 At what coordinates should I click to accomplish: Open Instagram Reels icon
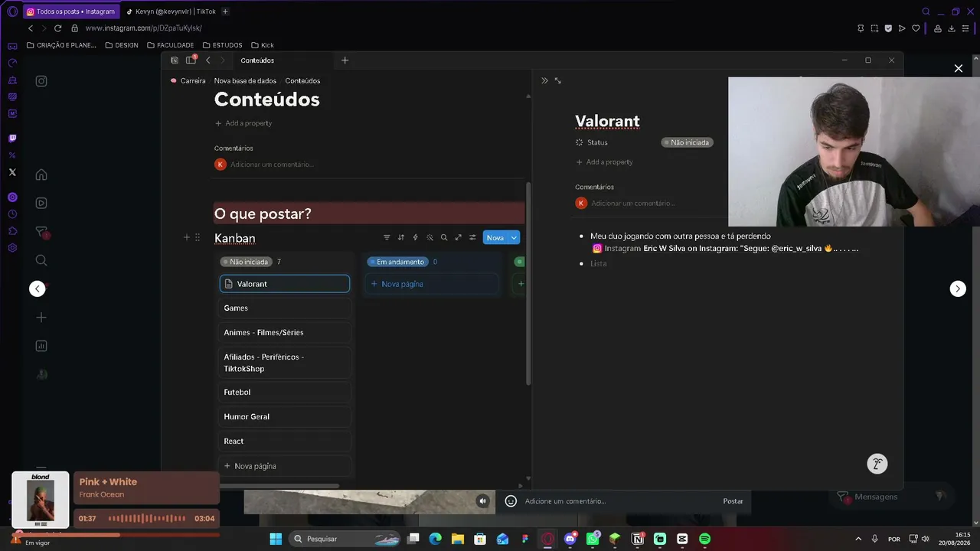click(41, 203)
